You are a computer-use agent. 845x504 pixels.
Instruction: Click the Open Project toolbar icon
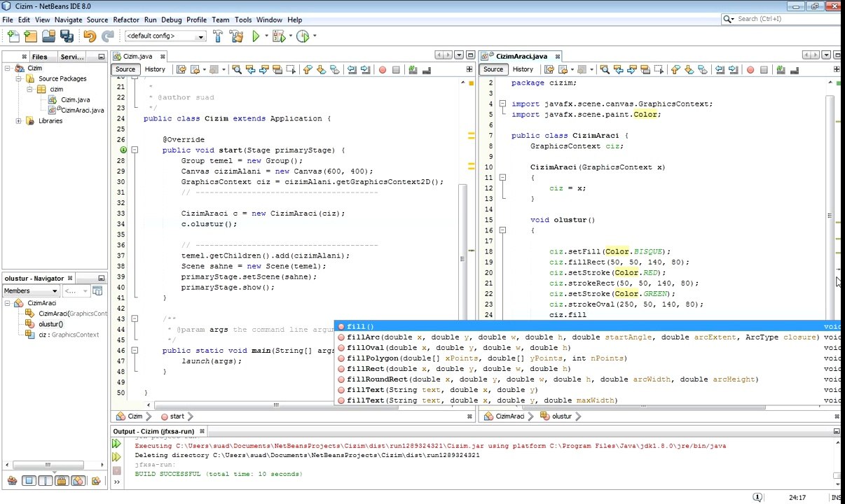[x=48, y=36]
